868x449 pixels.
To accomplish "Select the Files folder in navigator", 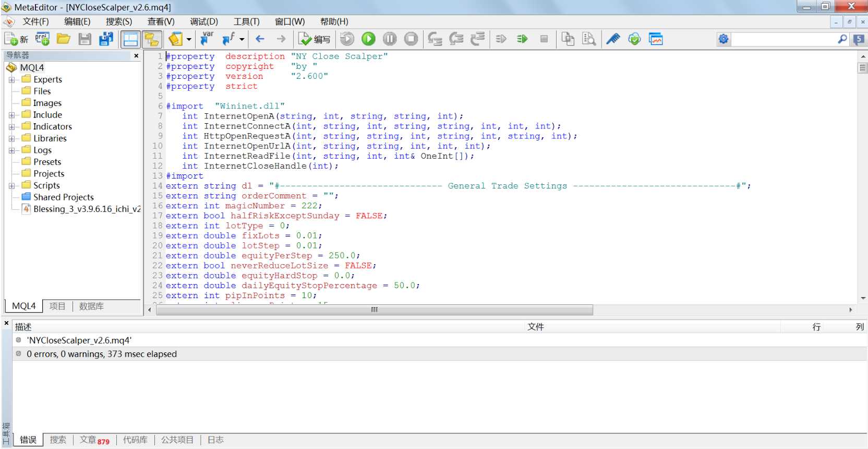I will tap(37, 91).
